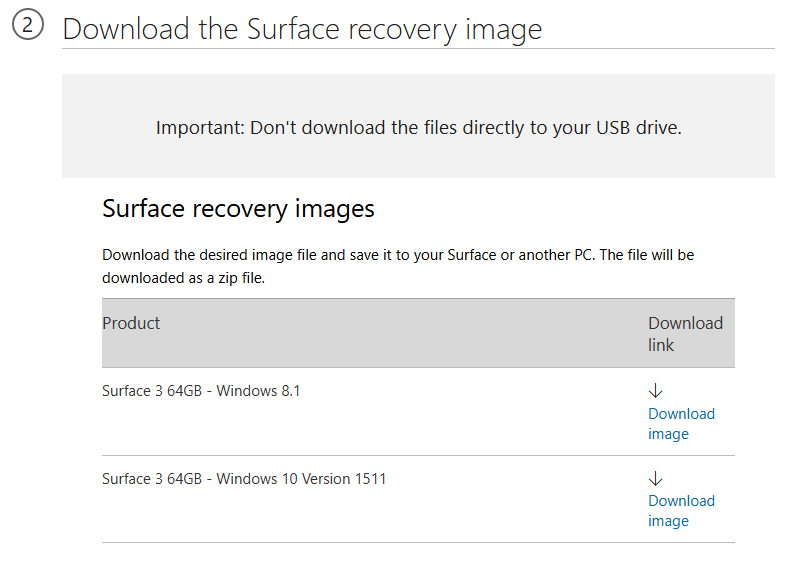Click the circled step 2 number icon
The image size is (795, 562).
click(28, 27)
